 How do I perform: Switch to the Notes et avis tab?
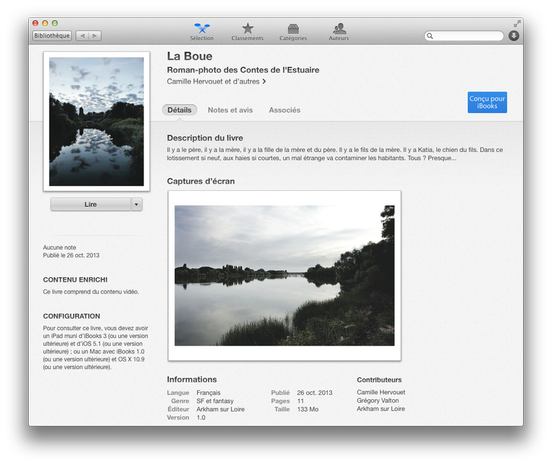click(230, 110)
